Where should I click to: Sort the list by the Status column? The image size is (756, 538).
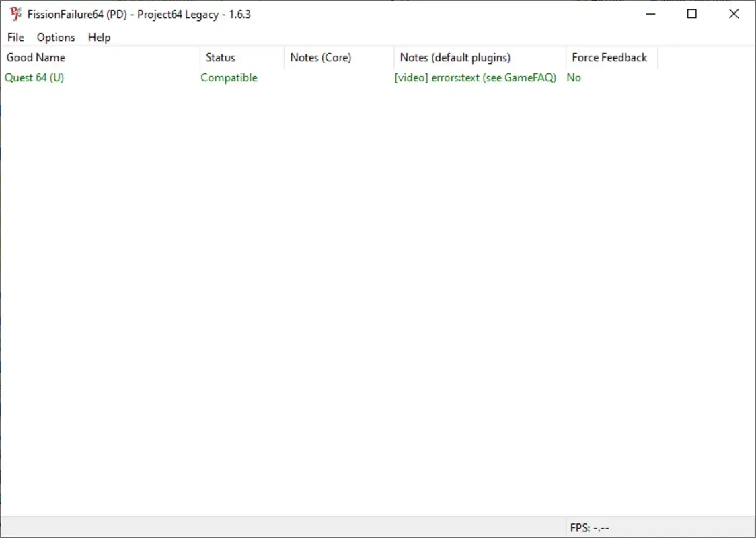tap(220, 57)
